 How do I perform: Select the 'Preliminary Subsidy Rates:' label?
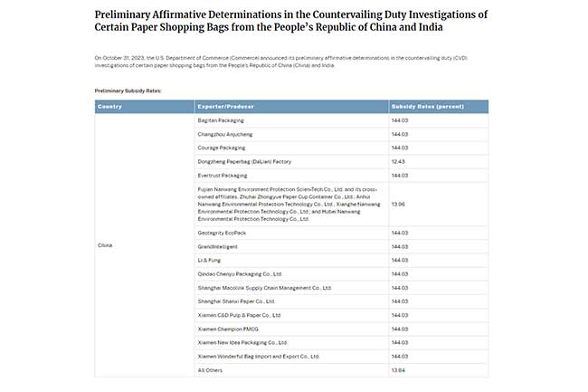[x=128, y=91]
